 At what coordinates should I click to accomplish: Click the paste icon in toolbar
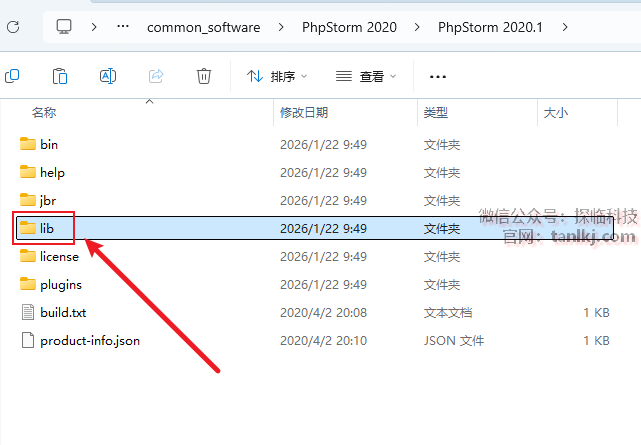[60, 76]
